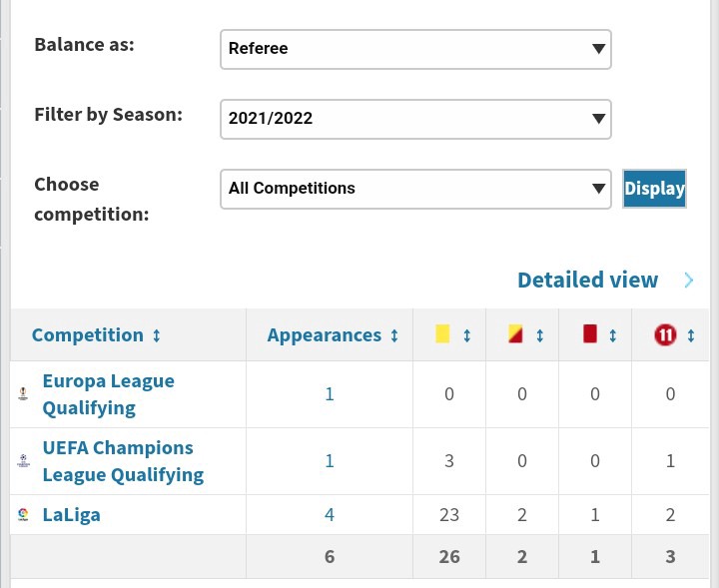Toggle sort arrows beside yellow card
This screenshot has height=588, width=719.
pyautogui.click(x=466, y=335)
